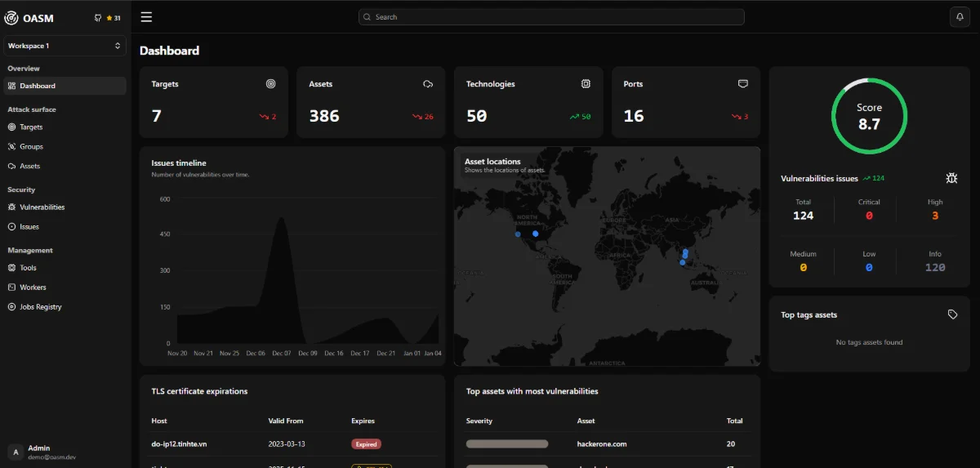Click the Ports card monitor icon
980x468 pixels.
742,84
